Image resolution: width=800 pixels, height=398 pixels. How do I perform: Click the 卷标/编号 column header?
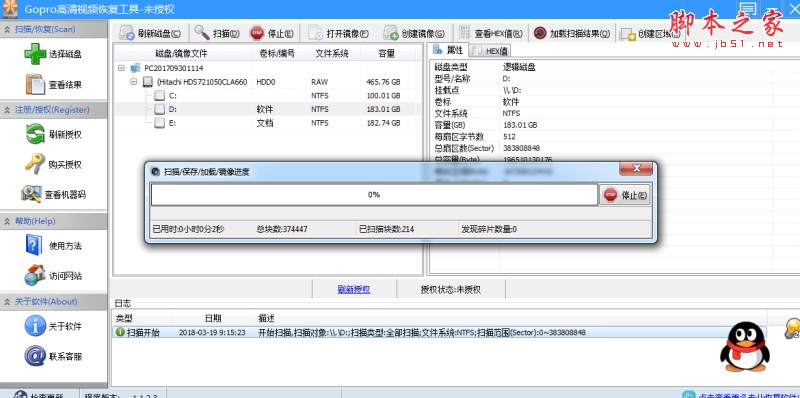point(279,53)
